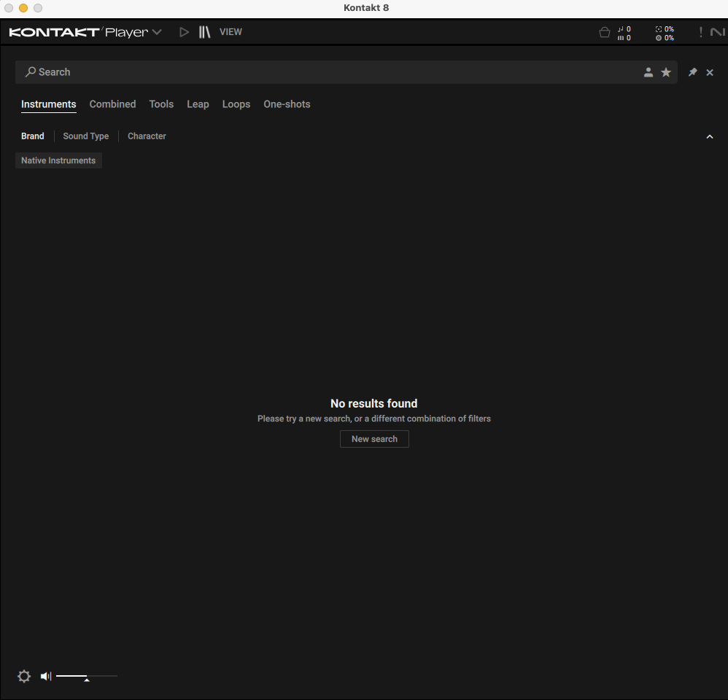Select the Character filter category
The height and width of the screenshot is (700, 728).
click(147, 136)
